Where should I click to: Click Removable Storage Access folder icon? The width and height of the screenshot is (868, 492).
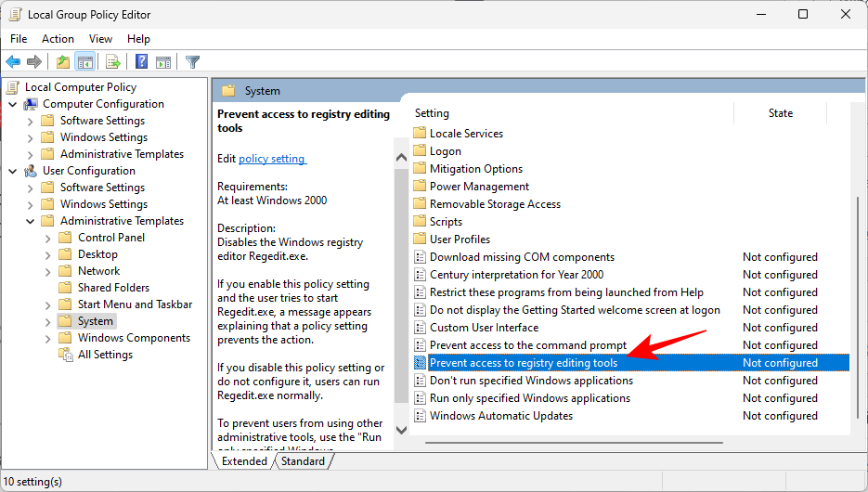point(421,203)
